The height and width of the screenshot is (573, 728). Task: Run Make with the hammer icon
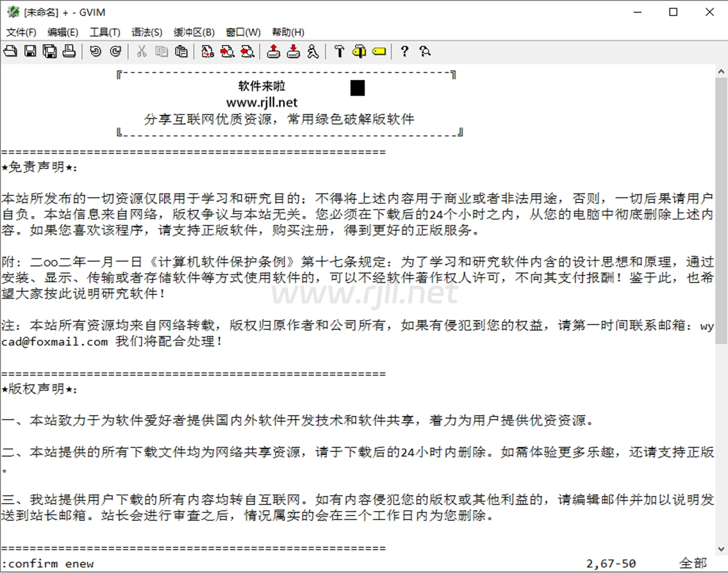(339, 52)
